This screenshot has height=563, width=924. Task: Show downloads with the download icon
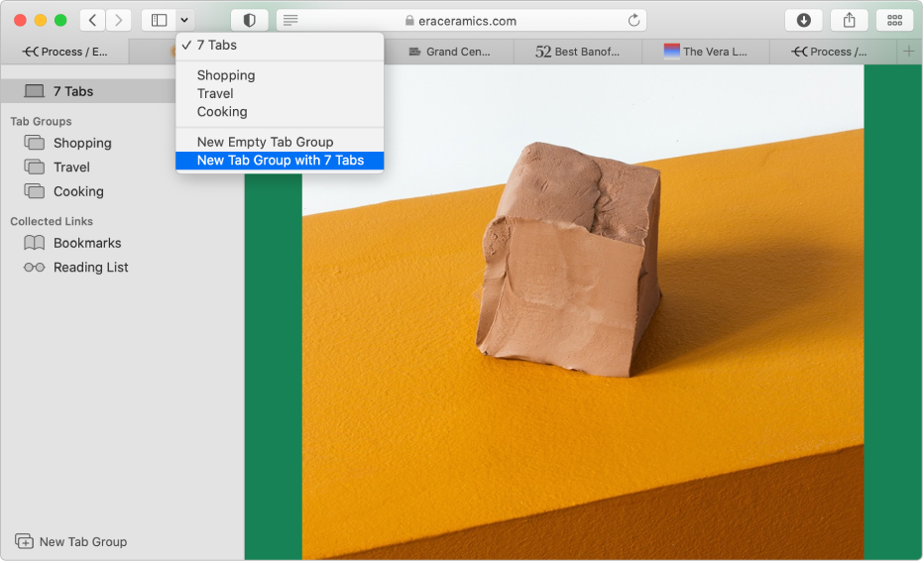804,21
